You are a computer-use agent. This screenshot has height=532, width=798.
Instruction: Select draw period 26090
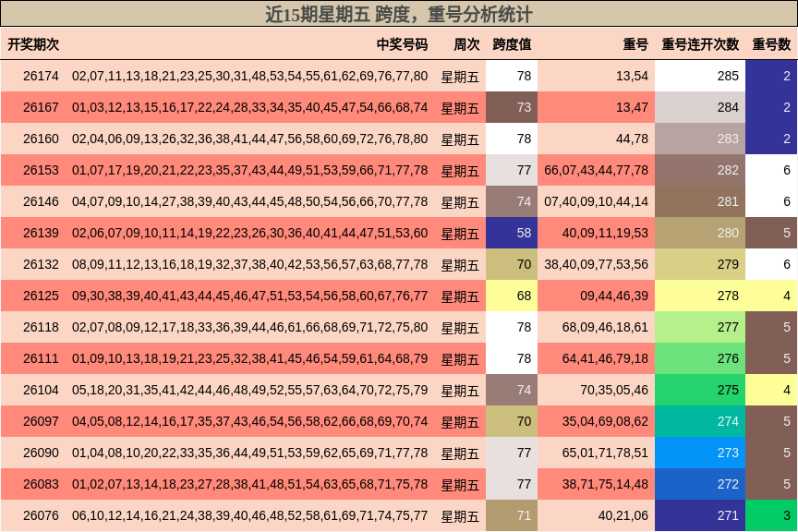coord(41,453)
